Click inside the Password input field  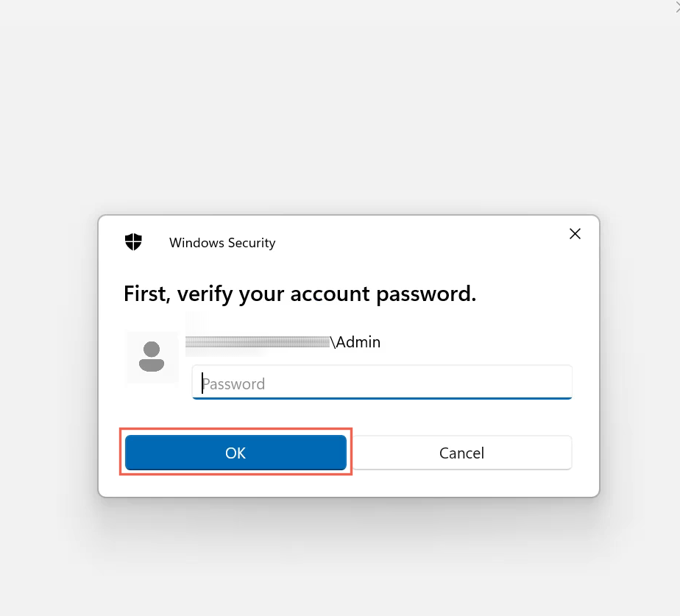(382, 383)
